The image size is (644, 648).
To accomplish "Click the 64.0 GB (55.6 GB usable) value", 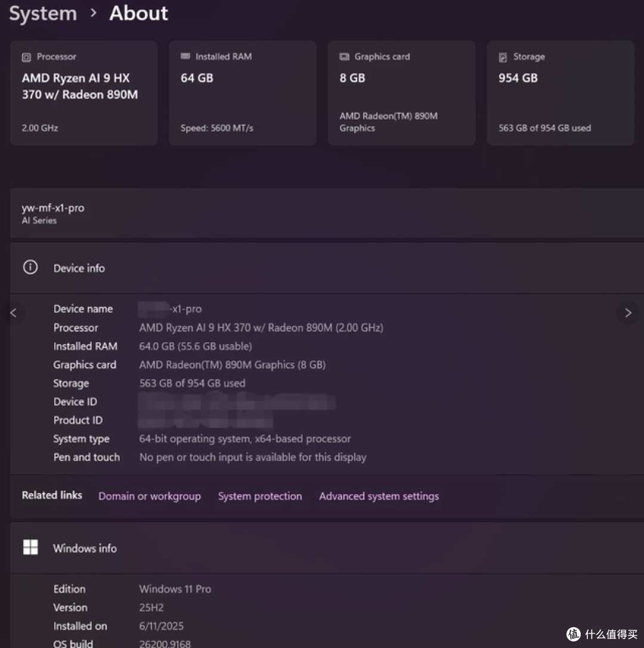I will [x=196, y=346].
